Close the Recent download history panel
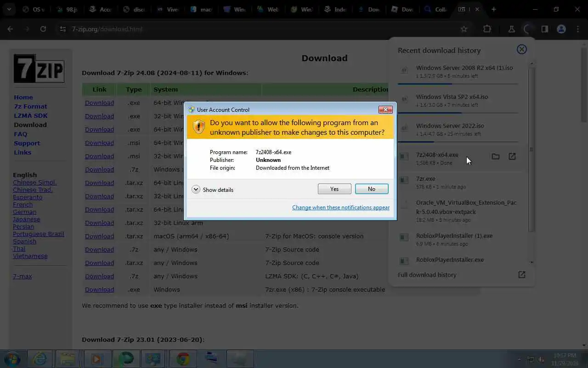This screenshot has width=588, height=368. (x=521, y=49)
